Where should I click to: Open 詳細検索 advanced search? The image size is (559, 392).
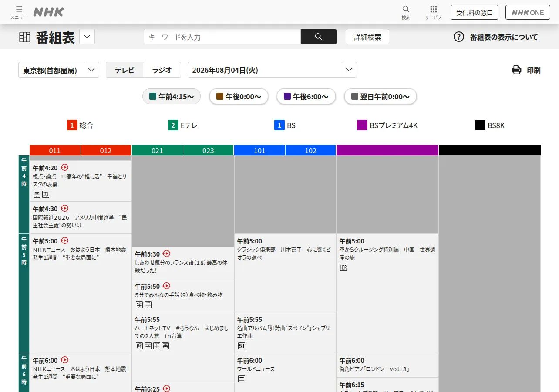click(x=367, y=37)
